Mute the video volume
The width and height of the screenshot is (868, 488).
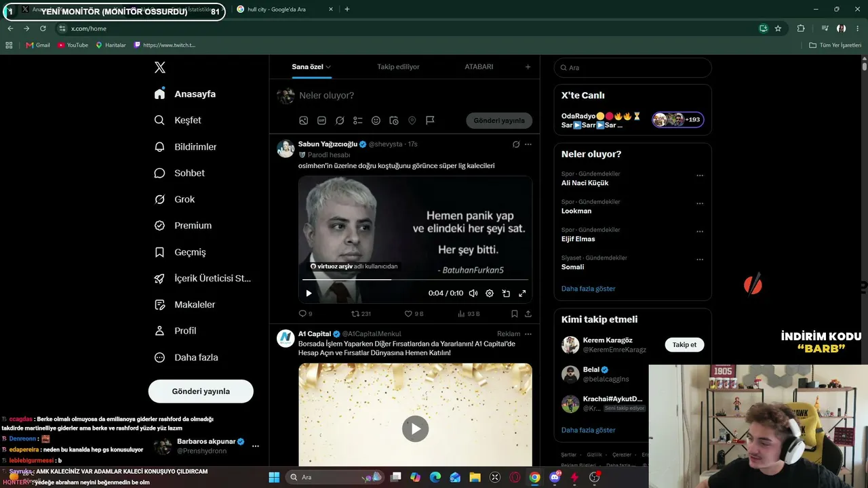tap(473, 293)
